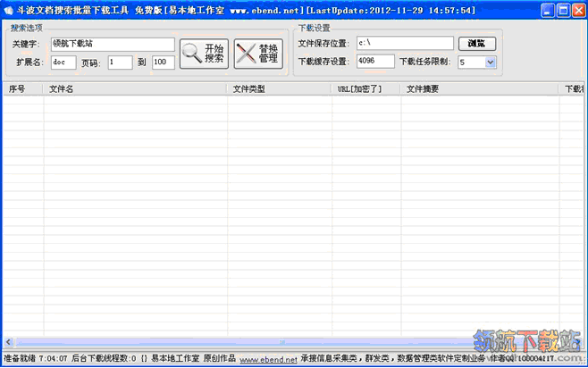588x368 pixels.
Task: Click the 后台下载线程数:0 status text
Action: 104,359
